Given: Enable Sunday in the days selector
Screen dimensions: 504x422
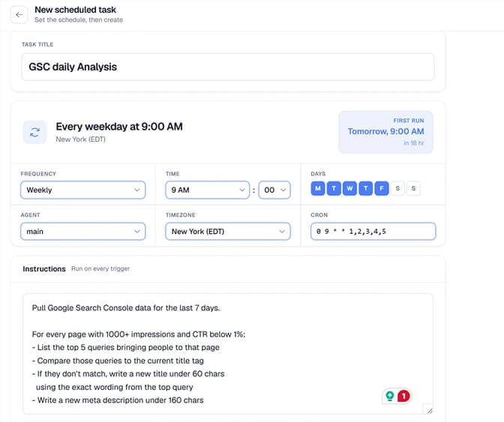Looking at the screenshot, I should click(x=414, y=189).
